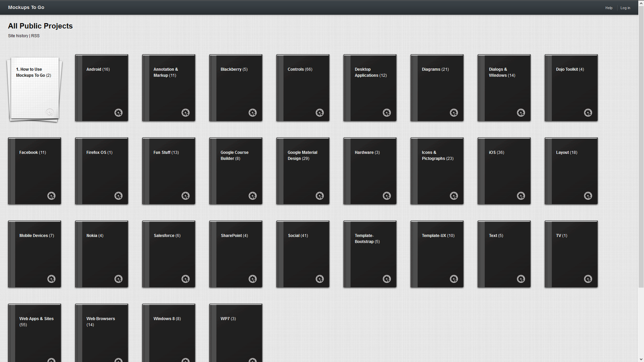
Task: Click the gear icon on Diagrams project
Action: (454, 113)
